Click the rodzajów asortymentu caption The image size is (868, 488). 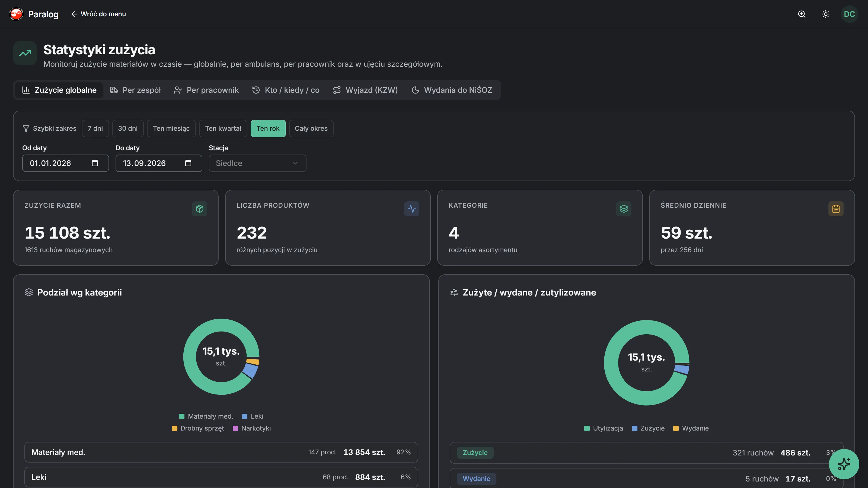pos(483,250)
